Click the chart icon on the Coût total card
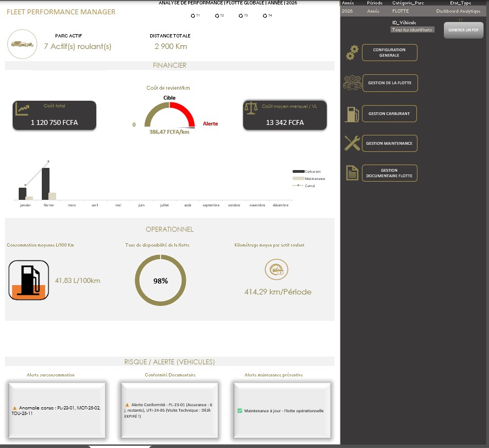This screenshot has height=448, width=489. (x=22, y=109)
